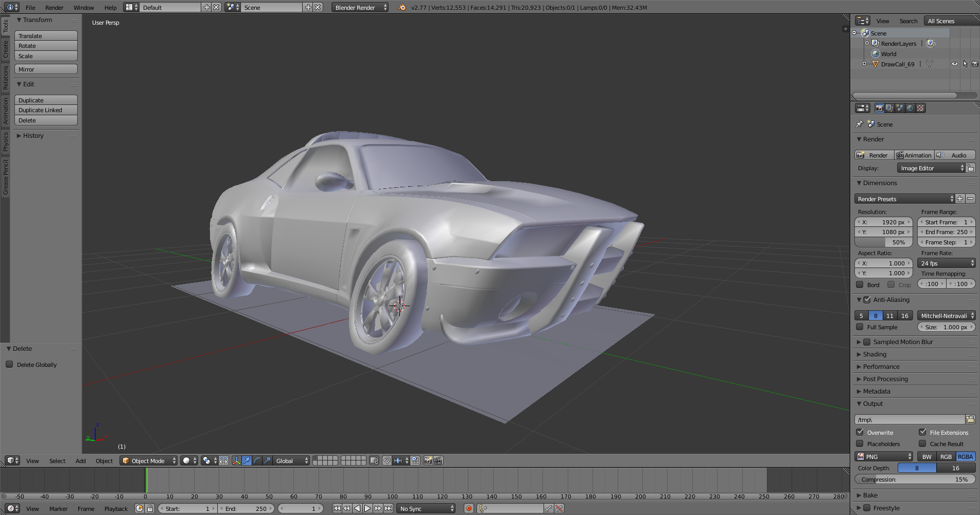Toggle the 3D manipulator widget icon
The image size is (980, 515).
point(236,460)
